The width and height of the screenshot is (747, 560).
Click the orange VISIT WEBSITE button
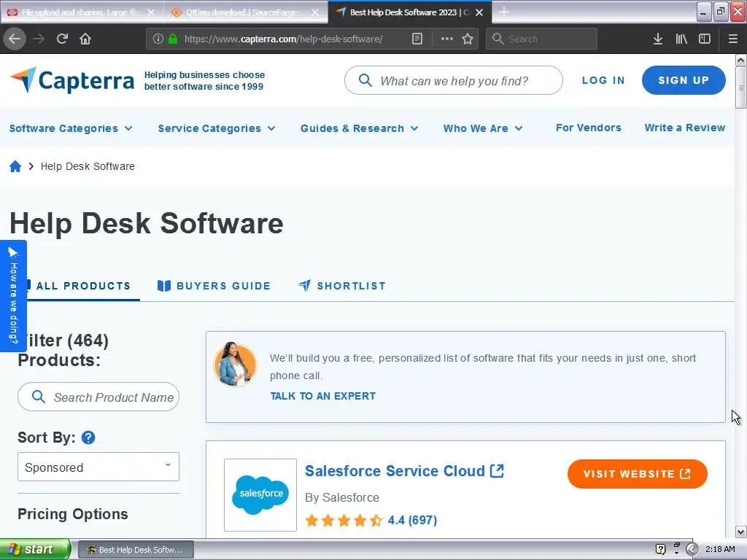click(638, 474)
